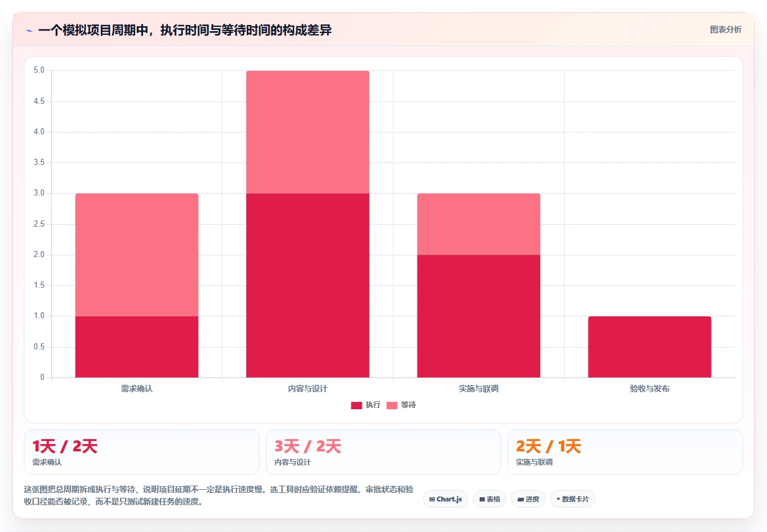Viewport: 767px width, 532px height.
Task: Select the 进度 tag
Action: (x=528, y=499)
